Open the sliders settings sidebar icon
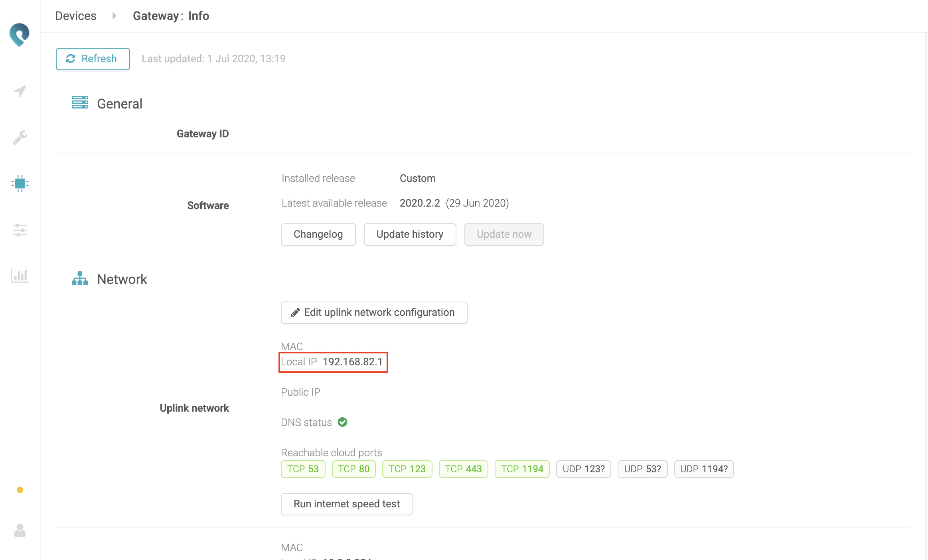928x560 pixels. coord(20,230)
